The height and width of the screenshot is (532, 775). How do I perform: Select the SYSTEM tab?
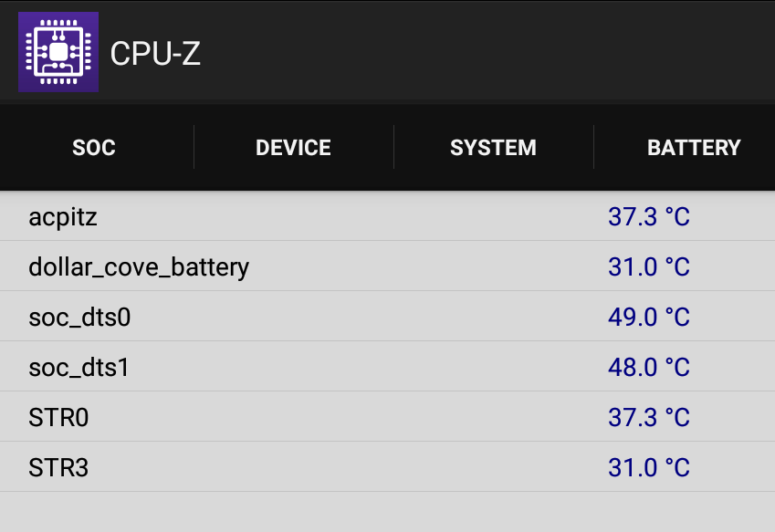click(x=493, y=147)
